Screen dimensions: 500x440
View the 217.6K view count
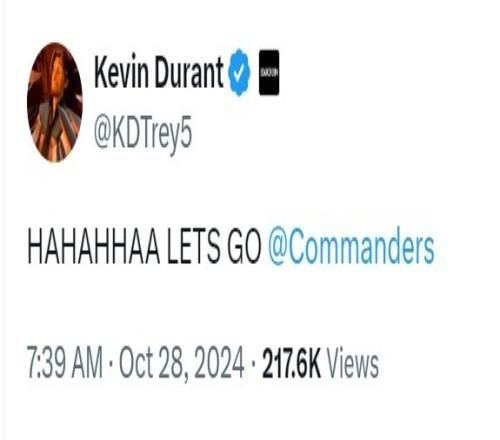[x=291, y=362]
